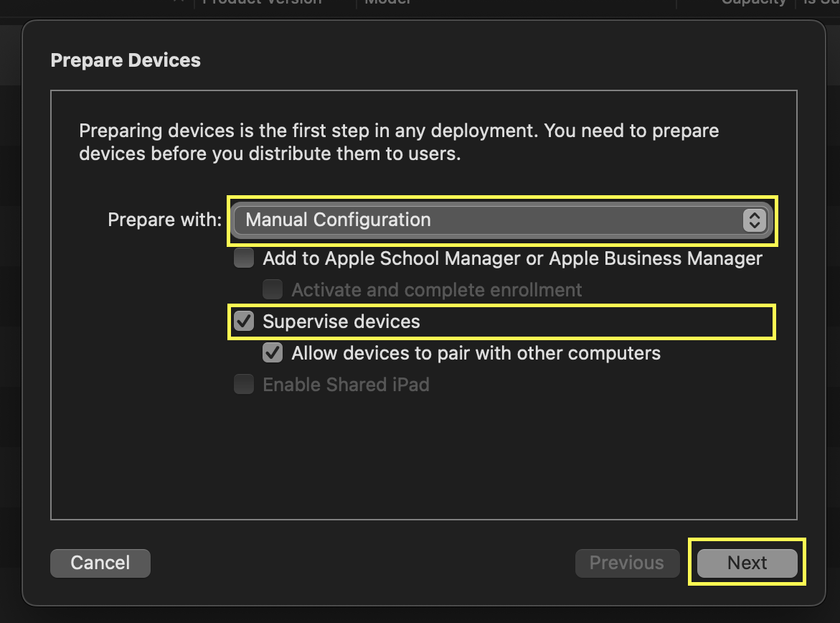Click the Next button

click(746, 563)
